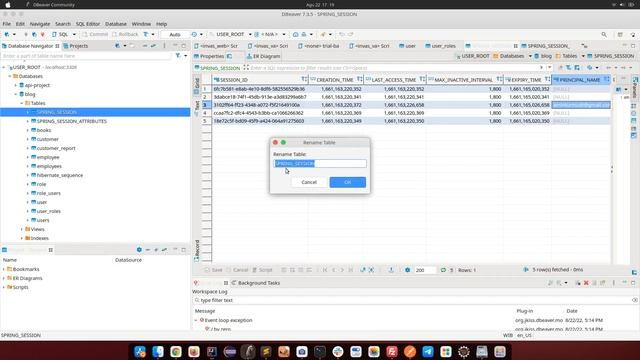This screenshot has width=640, height=360.
Task: Switch to the ER Diagram tab
Action: 263,56
